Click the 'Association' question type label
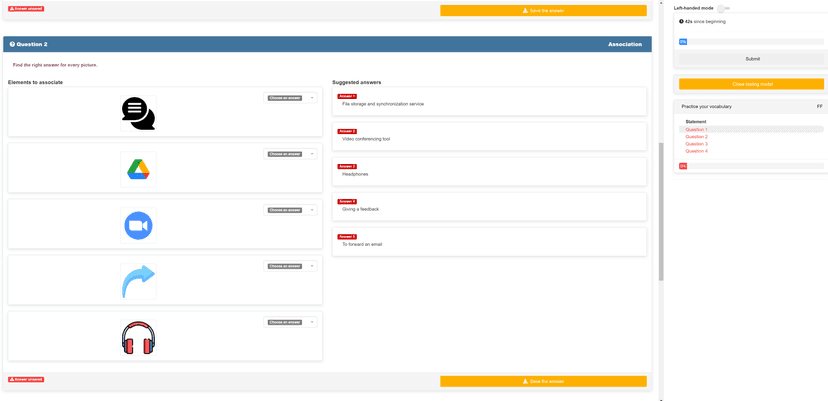 (625, 44)
